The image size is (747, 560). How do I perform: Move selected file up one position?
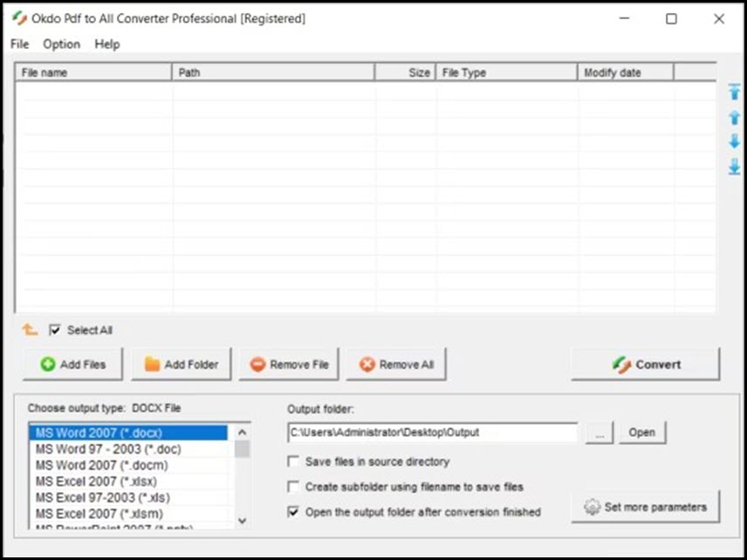[734, 117]
